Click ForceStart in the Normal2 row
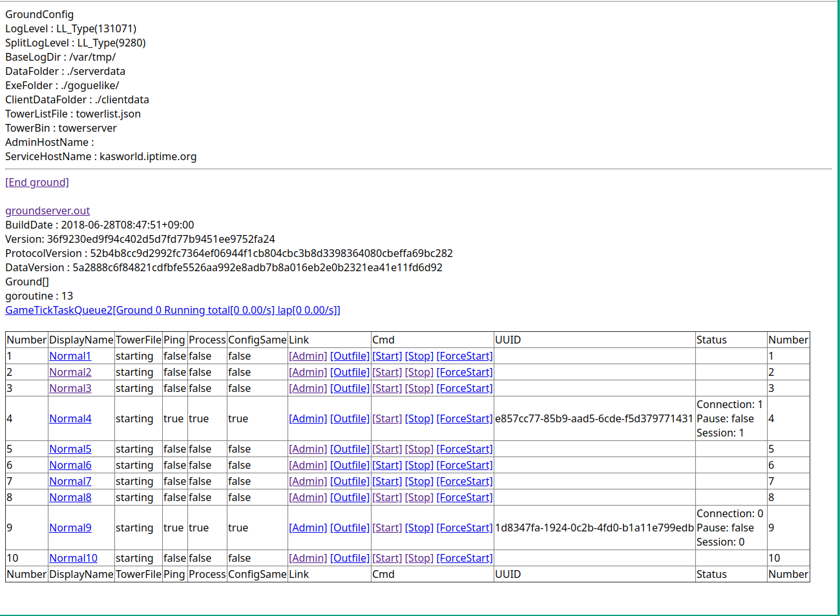840x616 pixels. tap(465, 372)
